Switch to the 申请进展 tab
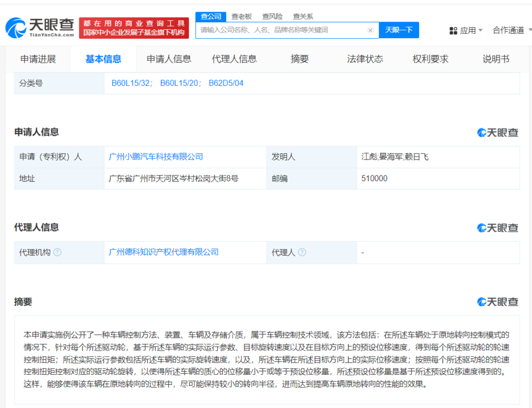 point(38,59)
